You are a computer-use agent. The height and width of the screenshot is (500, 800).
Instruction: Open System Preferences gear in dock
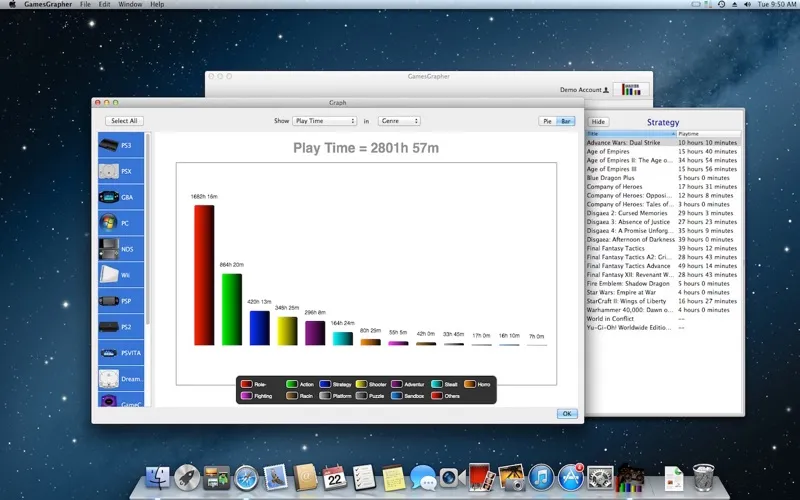coord(601,478)
